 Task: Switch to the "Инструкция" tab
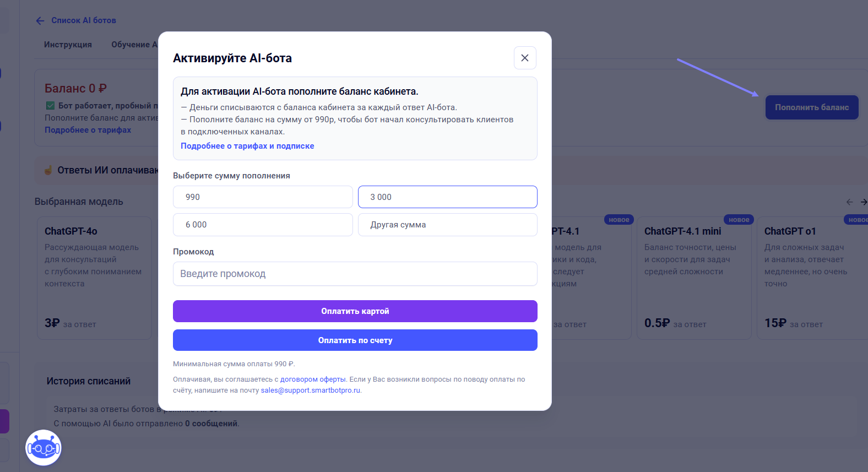(x=68, y=45)
